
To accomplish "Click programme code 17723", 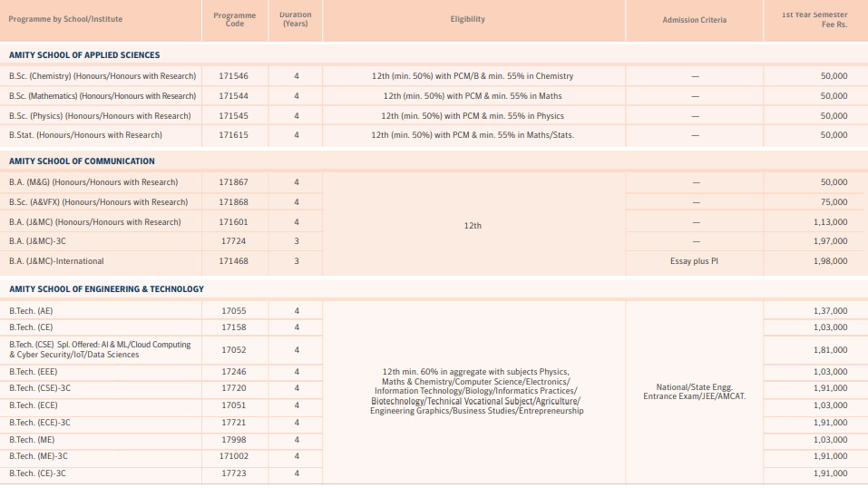I will click(x=234, y=473).
